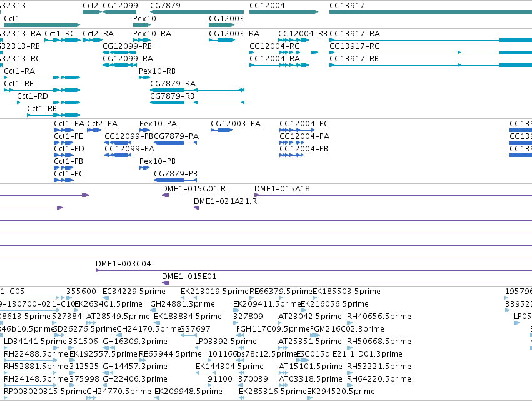
Task: Select transcript Cct1-RA
Action: pyautogui.click(x=19, y=71)
